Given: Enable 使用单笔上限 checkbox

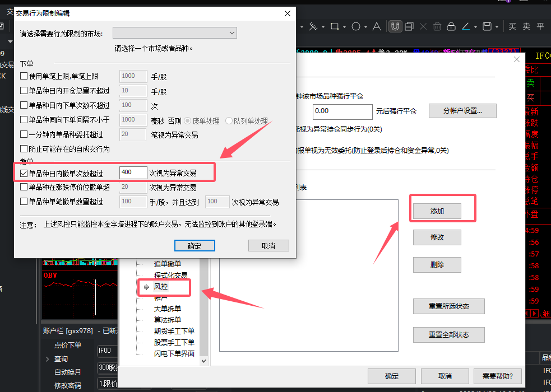Looking at the screenshot, I should click(24, 76).
